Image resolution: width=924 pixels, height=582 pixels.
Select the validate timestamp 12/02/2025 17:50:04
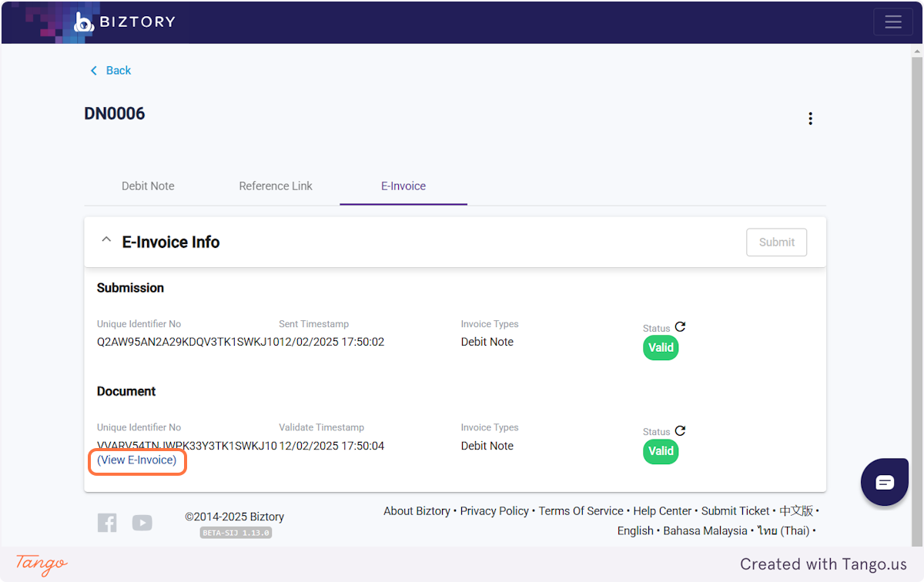[331, 446]
